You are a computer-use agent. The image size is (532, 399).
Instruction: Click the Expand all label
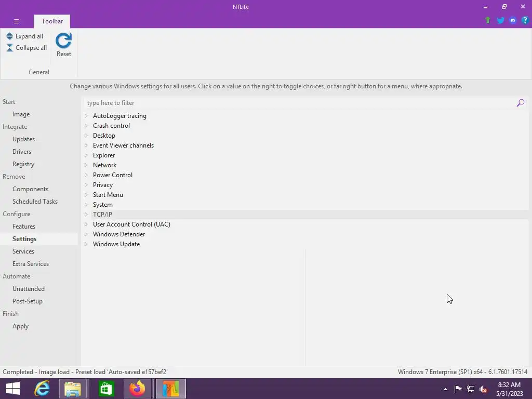point(29,36)
